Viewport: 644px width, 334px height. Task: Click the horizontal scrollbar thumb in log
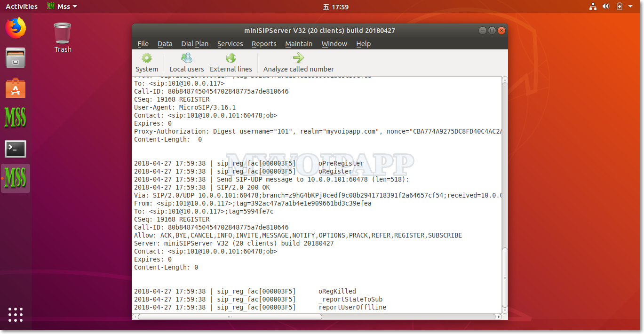230,317
